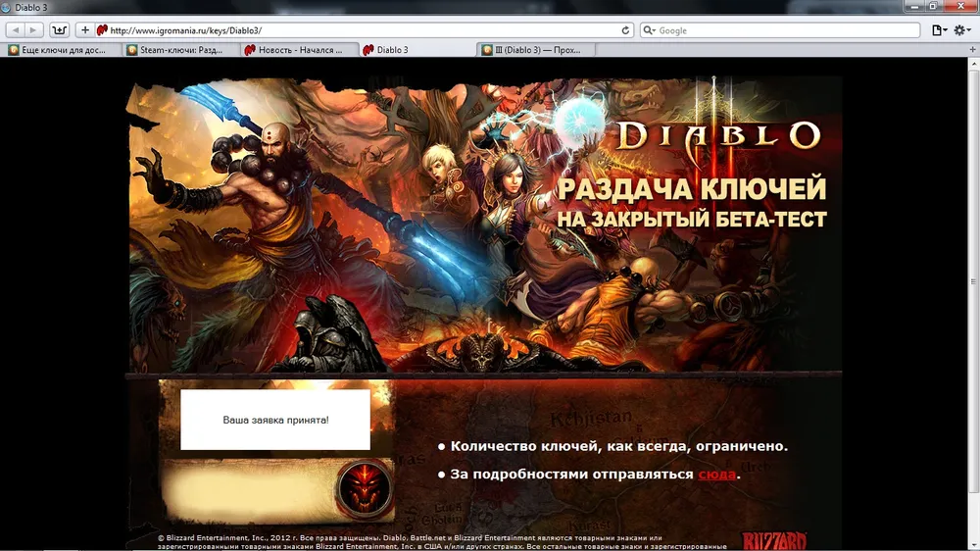Click the 'Ваша заявка принята!' message
The height and width of the screenshot is (551, 980).
click(x=275, y=420)
